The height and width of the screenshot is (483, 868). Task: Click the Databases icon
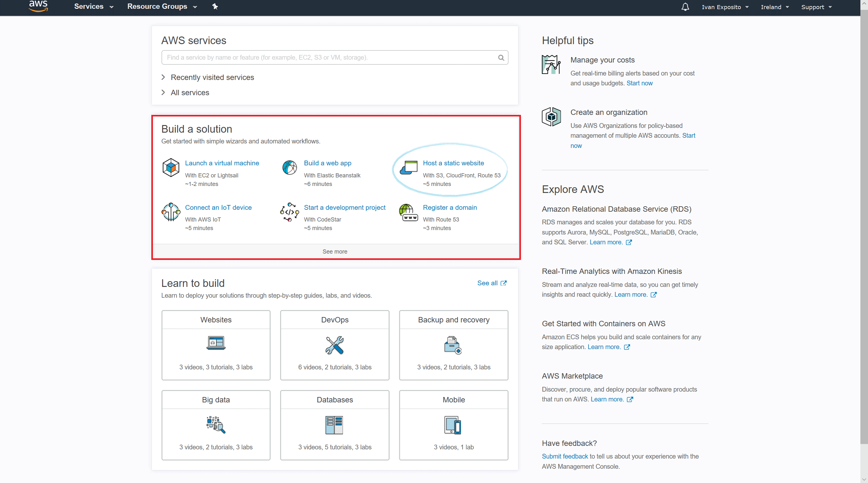point(334,425)
